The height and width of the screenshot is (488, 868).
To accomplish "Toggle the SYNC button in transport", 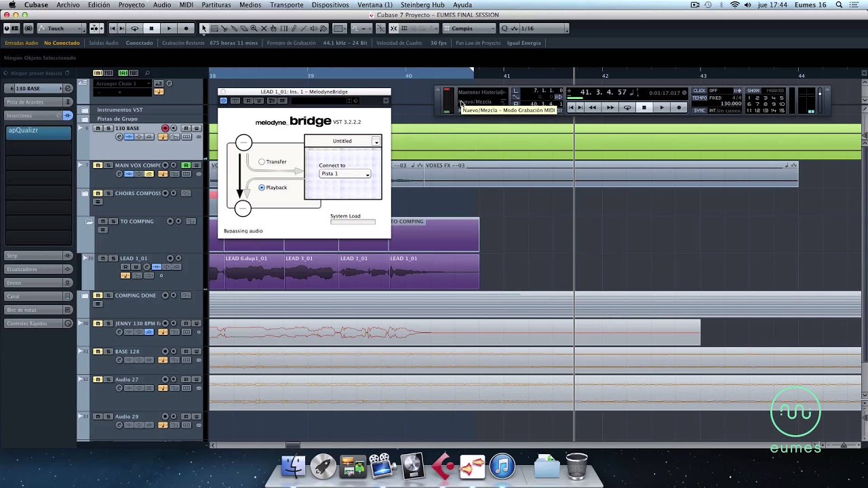I will point(699,110).
